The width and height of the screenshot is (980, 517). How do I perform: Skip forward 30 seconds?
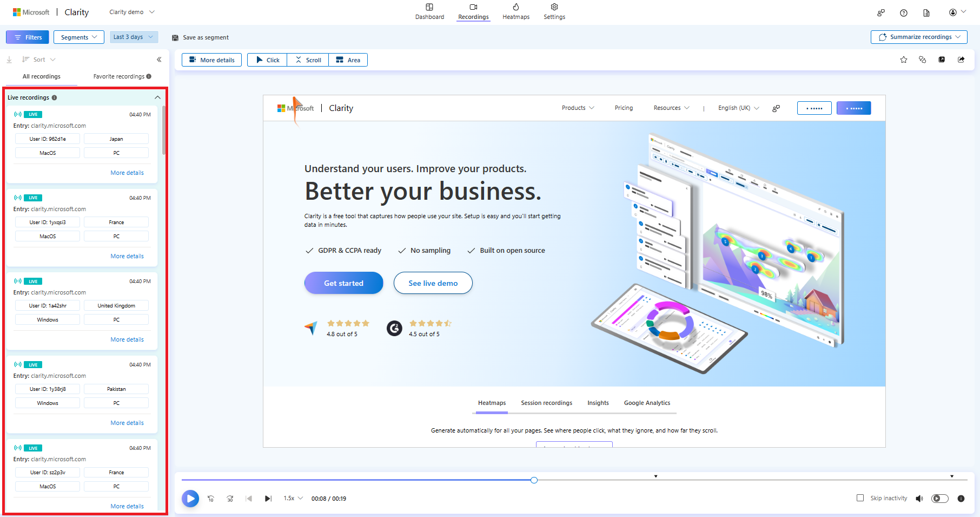[x=230, y=499]
